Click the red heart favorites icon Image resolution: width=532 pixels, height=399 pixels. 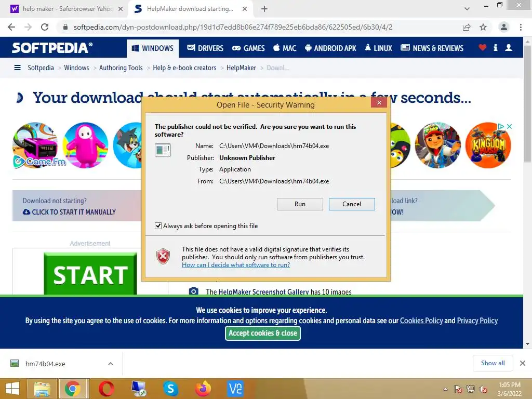pyautogui.click(x=483, y=47)
